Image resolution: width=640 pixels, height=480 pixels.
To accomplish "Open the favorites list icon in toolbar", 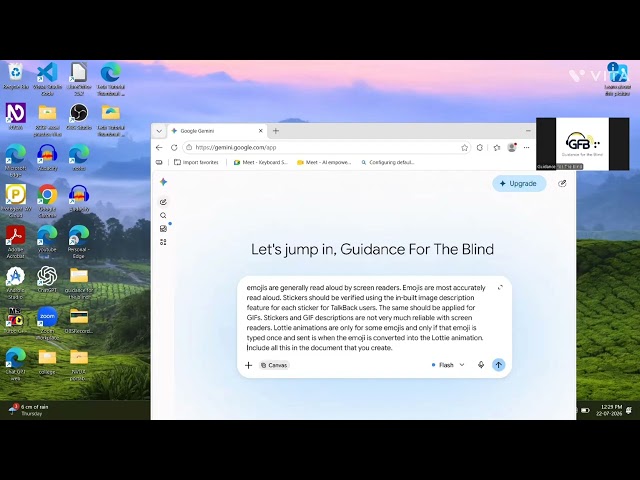I will coord(496,148).
